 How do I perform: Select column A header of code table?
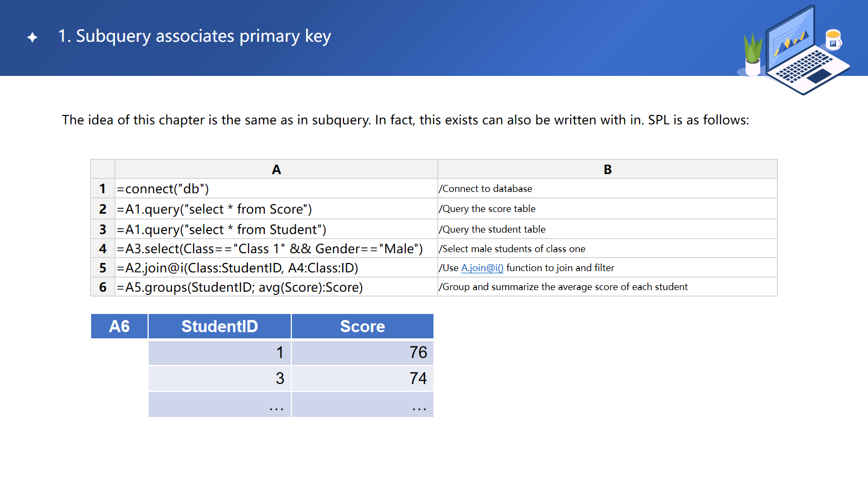[x=276, y=170]
